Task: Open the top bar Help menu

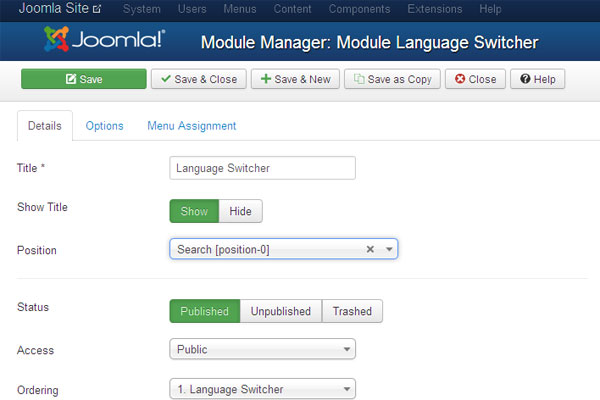Action: tap(490, 9)
